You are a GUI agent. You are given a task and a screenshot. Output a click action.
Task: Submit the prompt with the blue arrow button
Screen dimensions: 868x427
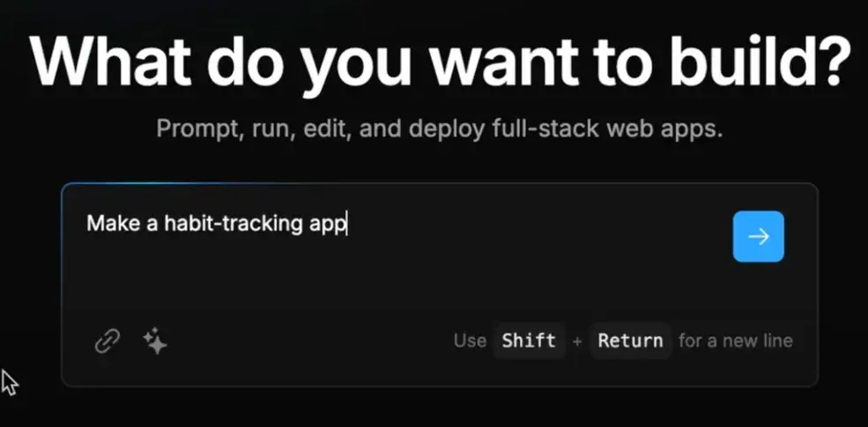click(758, 236)
